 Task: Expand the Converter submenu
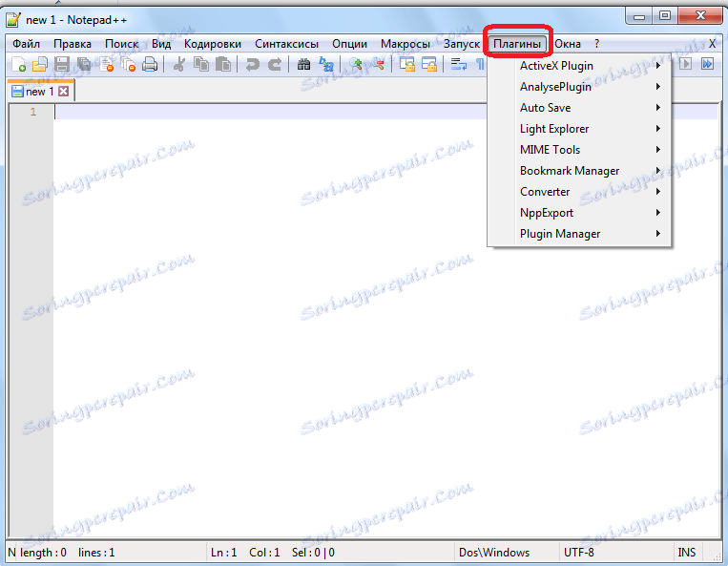click(579, 191)
